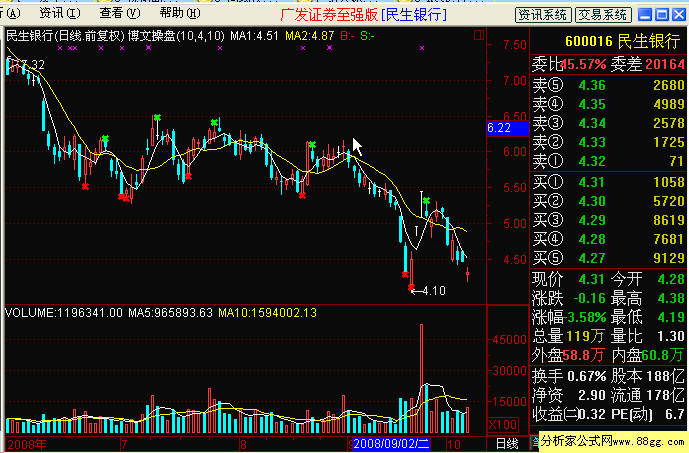Click the 最低 value 4.19
689x453 pixels.
(671, 317)
